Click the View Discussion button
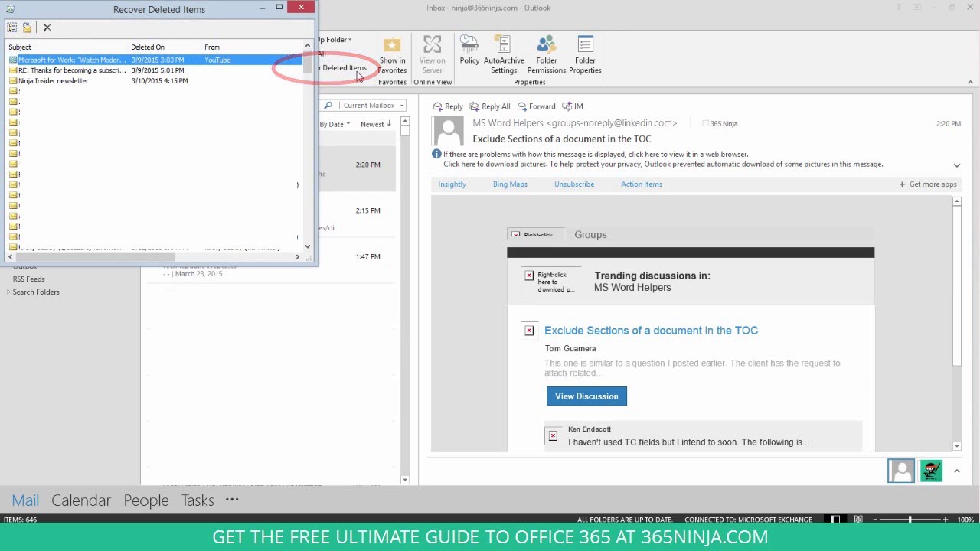Viewport: 980px width, 551px height. point(586,396)
